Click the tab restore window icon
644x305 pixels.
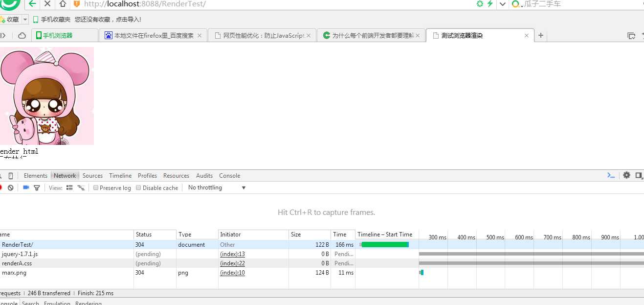(x=631, y=36)
